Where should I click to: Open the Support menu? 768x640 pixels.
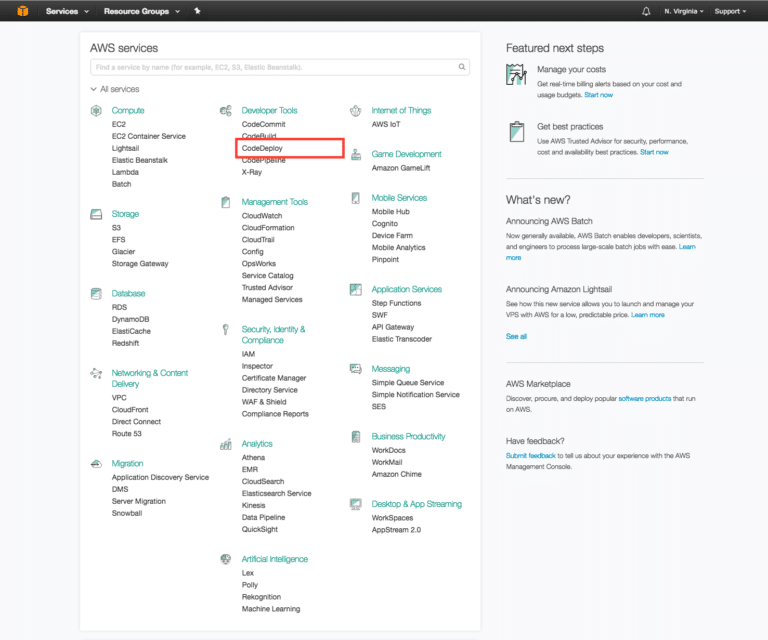[729, 11]
